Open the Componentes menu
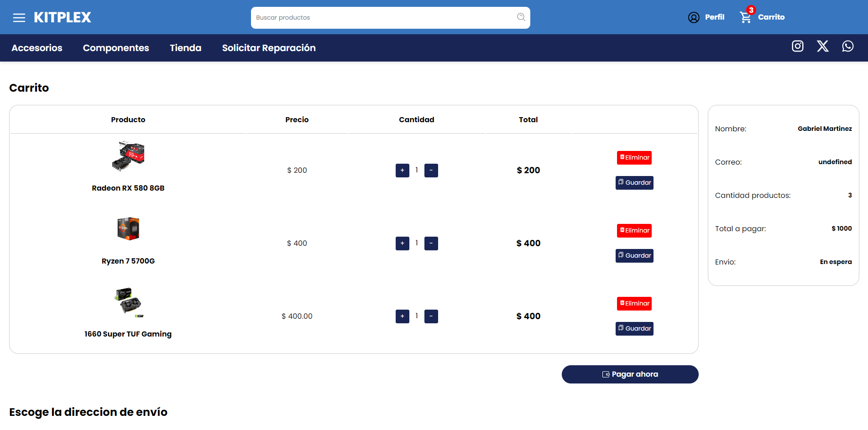This screenshot has height=430, width=868. [116, 48]
